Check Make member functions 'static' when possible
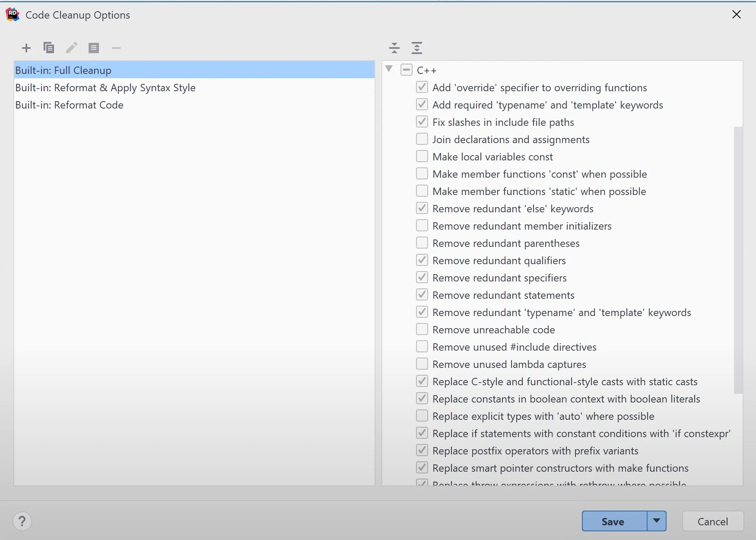Screen dimensions: 756x540 pos(422,191)
